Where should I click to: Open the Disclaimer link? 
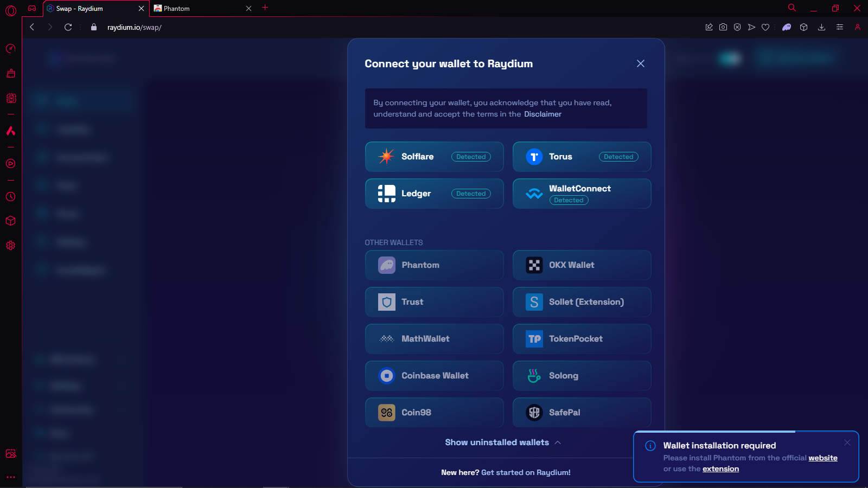point(542,114)
